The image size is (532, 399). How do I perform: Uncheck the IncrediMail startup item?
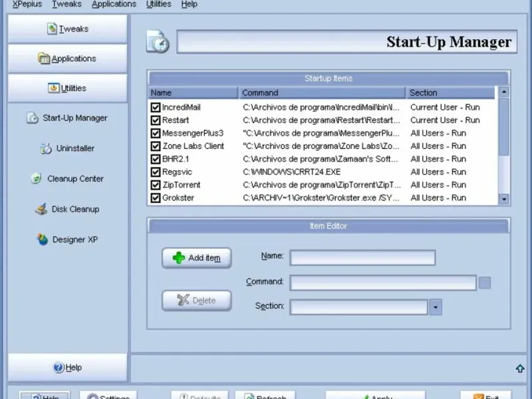(156, 108)
